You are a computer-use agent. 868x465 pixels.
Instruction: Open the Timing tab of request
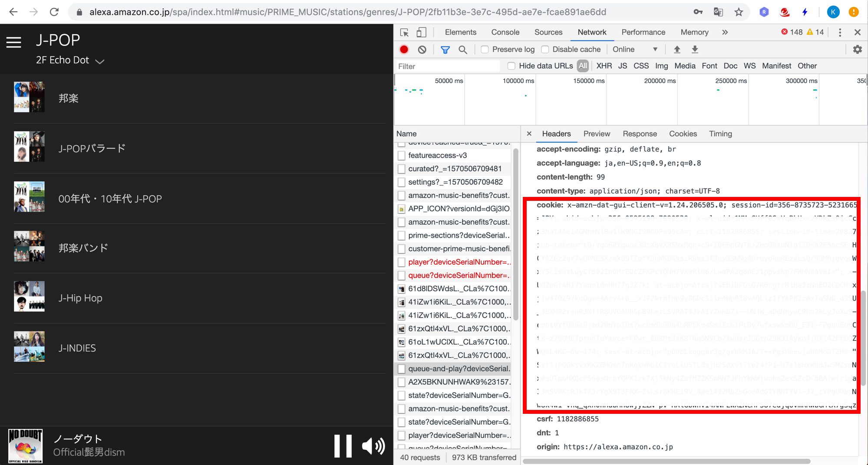720,134
